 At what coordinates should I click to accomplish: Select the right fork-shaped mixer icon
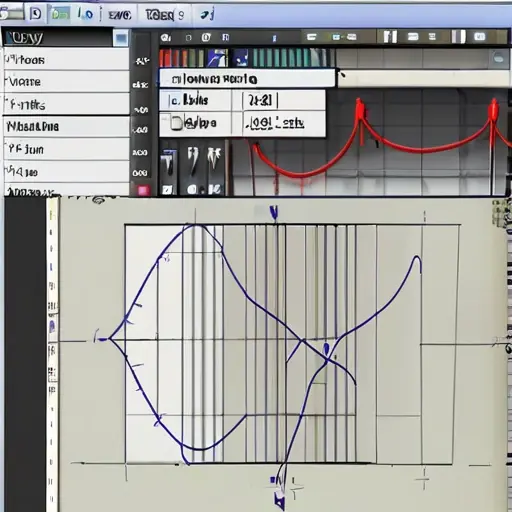(x=214, y=158)
